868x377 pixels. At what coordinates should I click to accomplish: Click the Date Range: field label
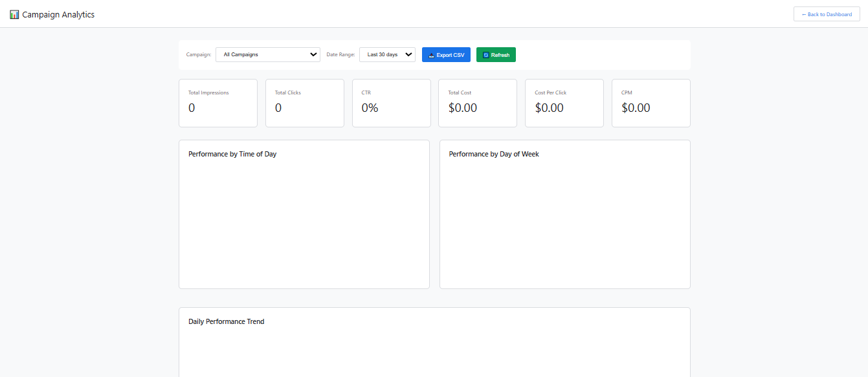coord(340,55)
